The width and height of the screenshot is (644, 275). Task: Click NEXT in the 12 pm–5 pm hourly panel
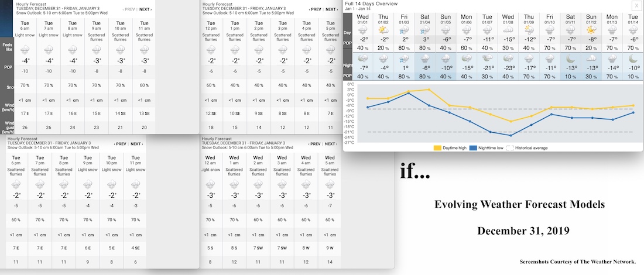click(x=331, y=9)
